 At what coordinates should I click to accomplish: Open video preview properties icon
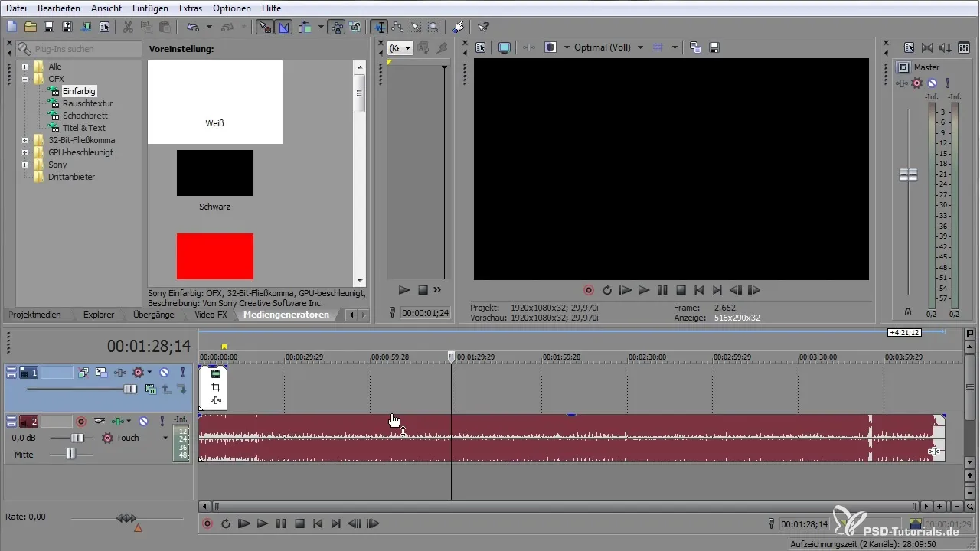click(480, 47)
